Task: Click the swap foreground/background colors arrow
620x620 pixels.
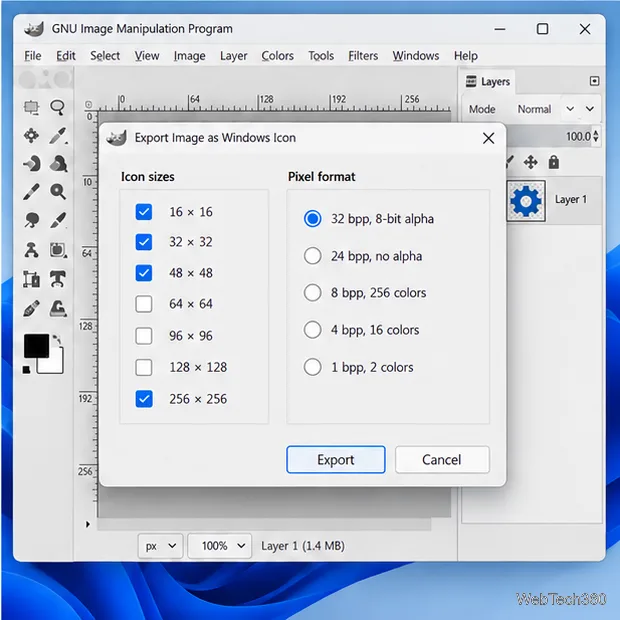Action: (x=57, y=339)
